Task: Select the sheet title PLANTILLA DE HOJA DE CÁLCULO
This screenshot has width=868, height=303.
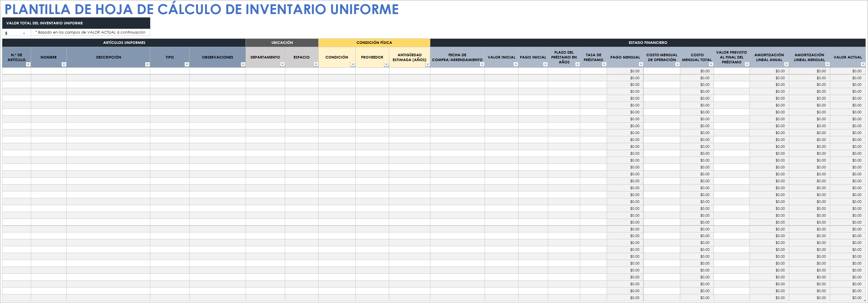Action: tap(202, 9)
